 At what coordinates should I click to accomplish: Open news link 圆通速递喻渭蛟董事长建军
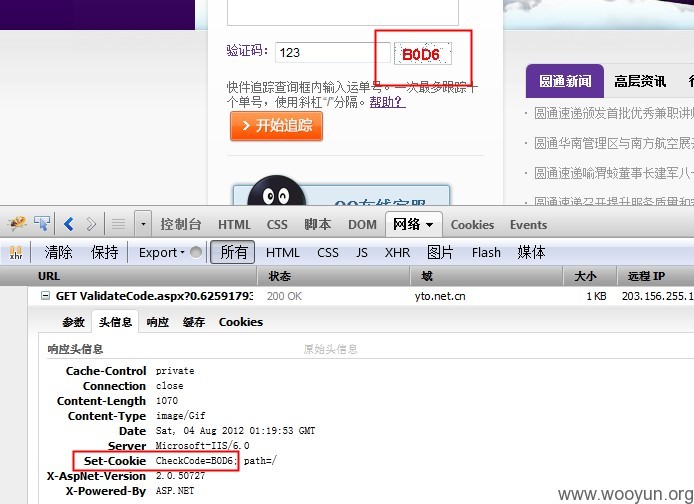[613, 173]
